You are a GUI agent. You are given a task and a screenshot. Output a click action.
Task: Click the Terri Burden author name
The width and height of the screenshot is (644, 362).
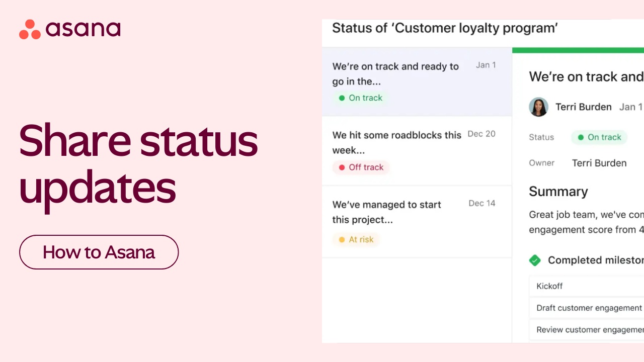[x=583, y=107]
